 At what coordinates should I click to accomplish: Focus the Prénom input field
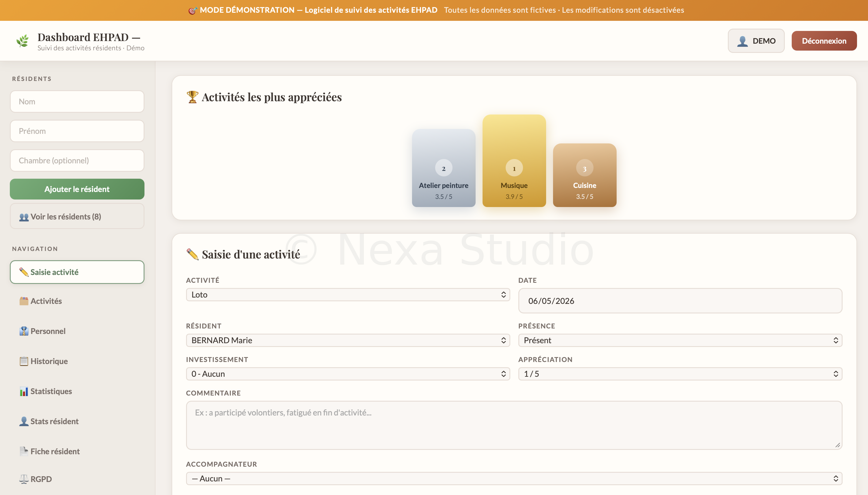(x=77, y=131)
